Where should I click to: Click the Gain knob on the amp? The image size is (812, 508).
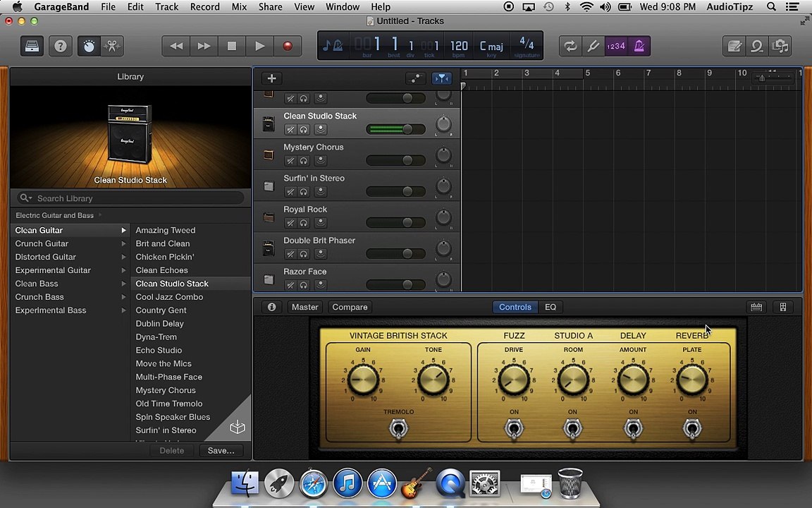[363, 379]
